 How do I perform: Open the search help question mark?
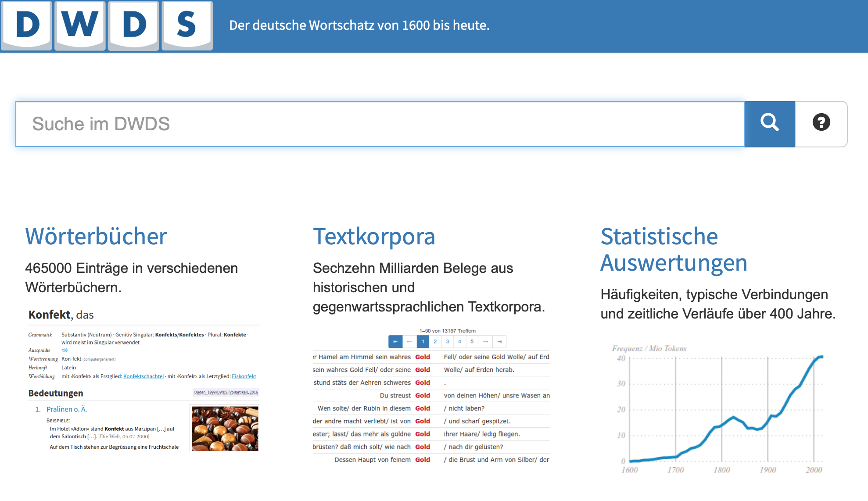tap(821, 124)
